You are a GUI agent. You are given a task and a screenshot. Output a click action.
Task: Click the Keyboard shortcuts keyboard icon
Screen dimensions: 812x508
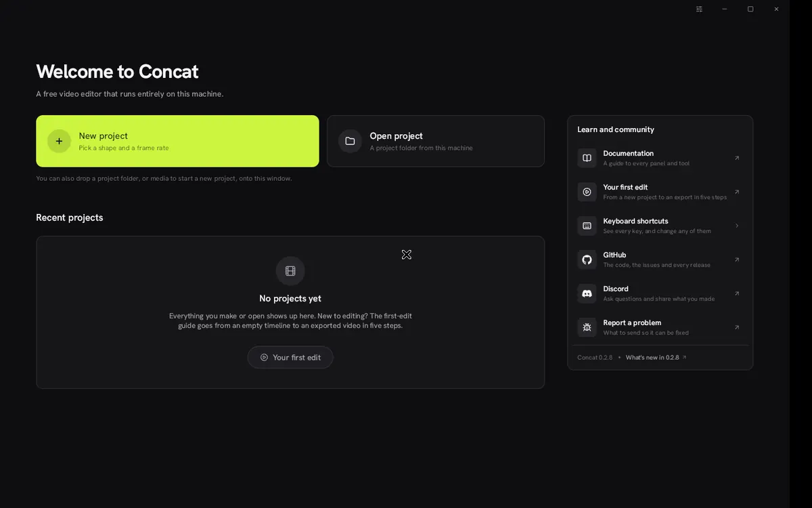click(x=587, y=226)
